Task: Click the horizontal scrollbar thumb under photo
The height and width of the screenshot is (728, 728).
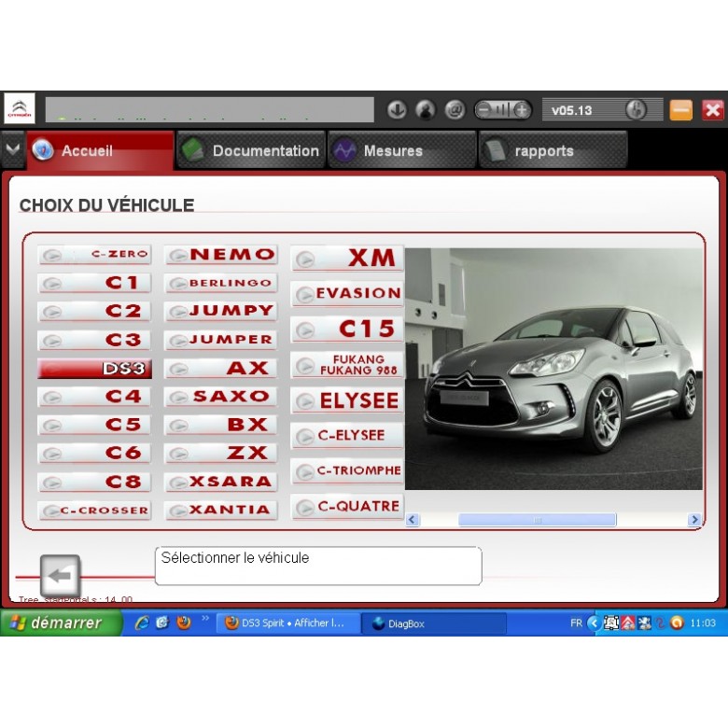Action: click(x=538, y=520)
